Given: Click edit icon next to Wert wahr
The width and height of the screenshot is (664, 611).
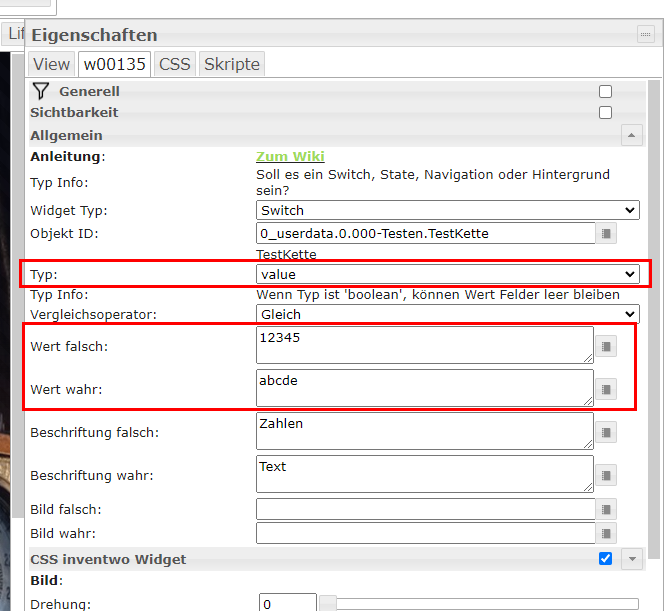Looking at the screenshot, I should point(607,389).
